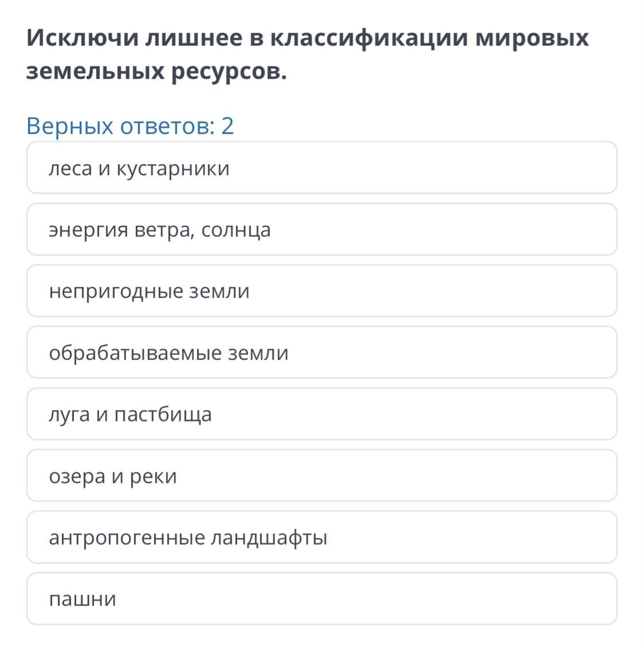
Task: Tap the answer box starting with 'непригодные'
Action: (322, 291)
